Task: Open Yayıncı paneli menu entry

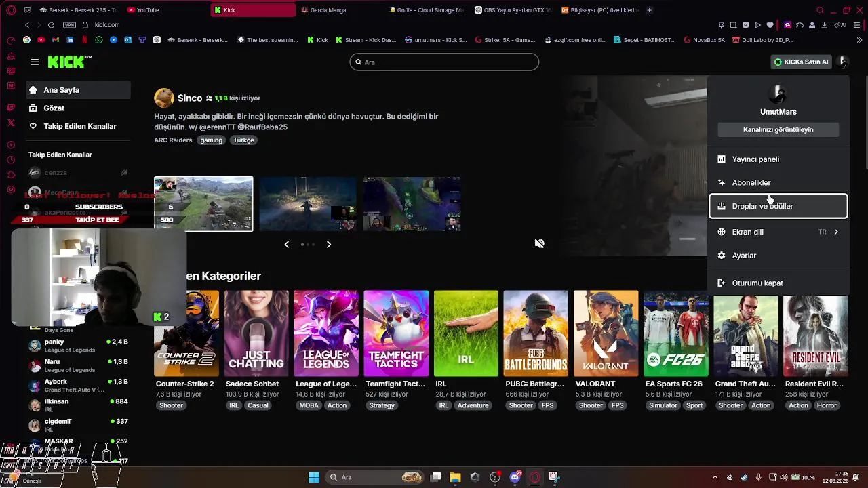Action: coord(778,159)
